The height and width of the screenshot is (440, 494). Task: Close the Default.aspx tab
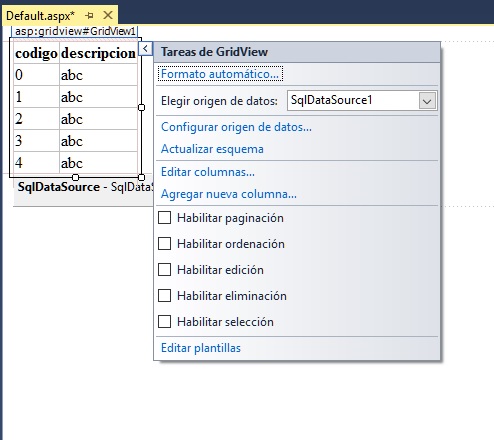click(x=108, y=15)
